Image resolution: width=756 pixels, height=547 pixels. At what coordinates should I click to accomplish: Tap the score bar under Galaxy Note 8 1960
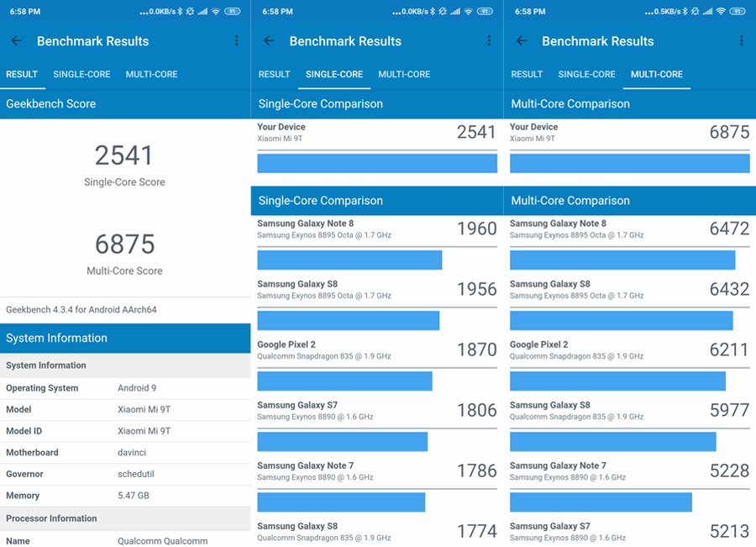(x=349, y=260)
